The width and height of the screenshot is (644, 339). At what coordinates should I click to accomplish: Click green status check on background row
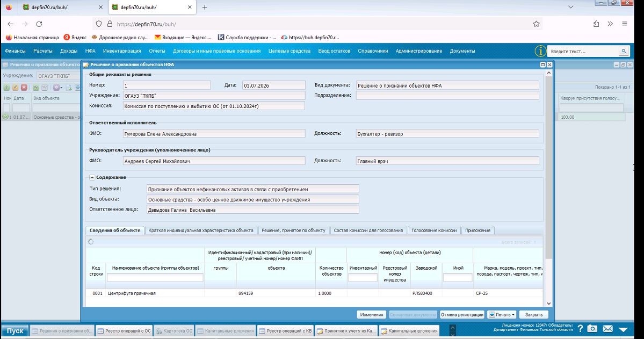pyautogui.click(x=5, y=117)
